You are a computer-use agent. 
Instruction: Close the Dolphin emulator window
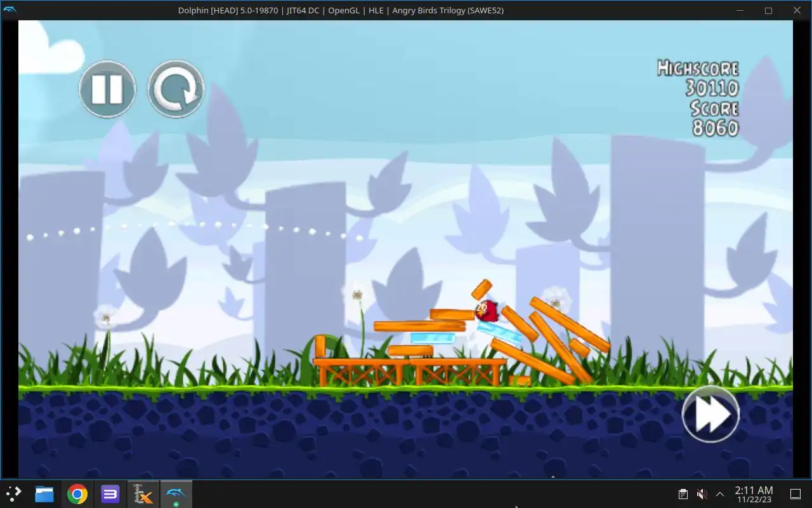pos(797,10)
